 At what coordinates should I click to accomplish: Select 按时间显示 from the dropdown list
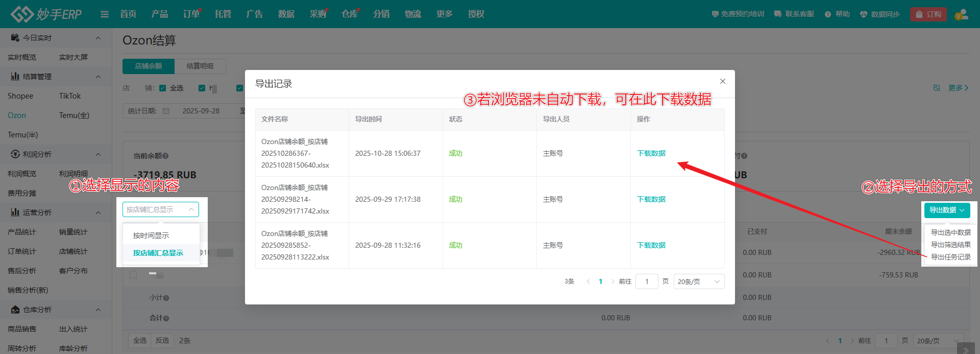151,235
